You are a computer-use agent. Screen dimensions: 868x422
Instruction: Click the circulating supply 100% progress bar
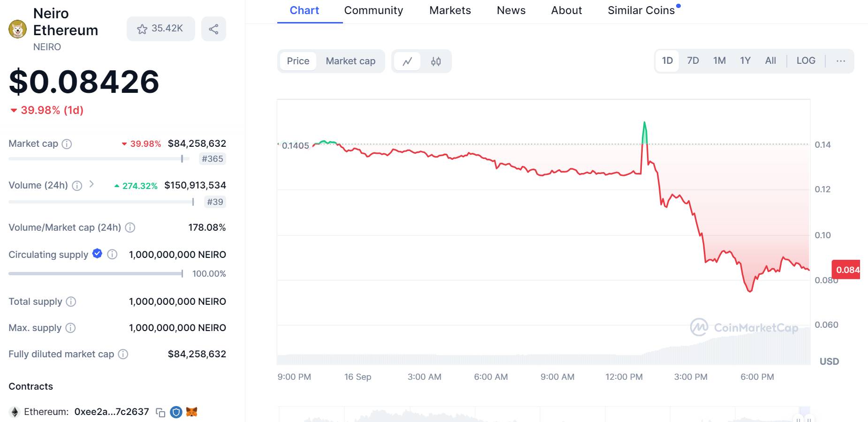(96, 273)
